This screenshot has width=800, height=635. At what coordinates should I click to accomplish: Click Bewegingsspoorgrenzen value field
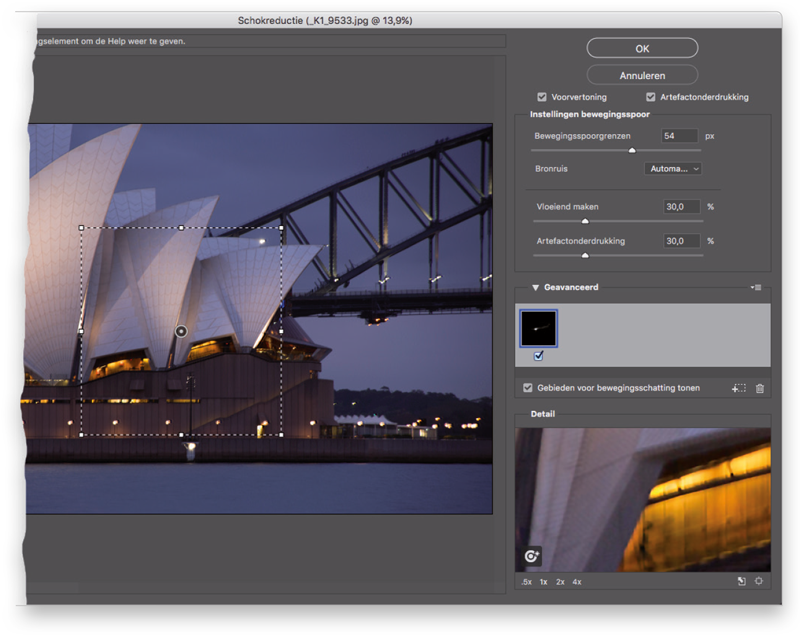[x=680, y=136]
